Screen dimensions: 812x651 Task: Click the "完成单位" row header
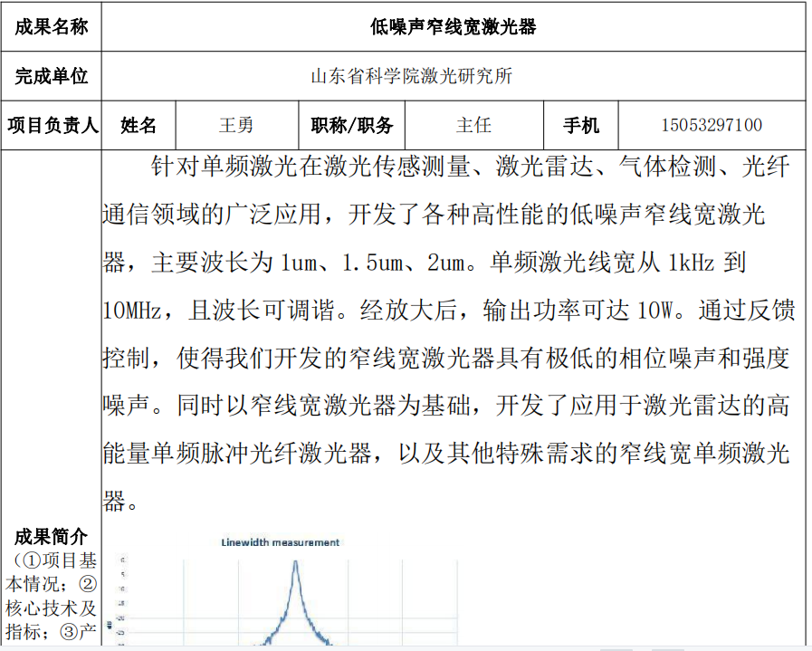(x=52, y=76)
